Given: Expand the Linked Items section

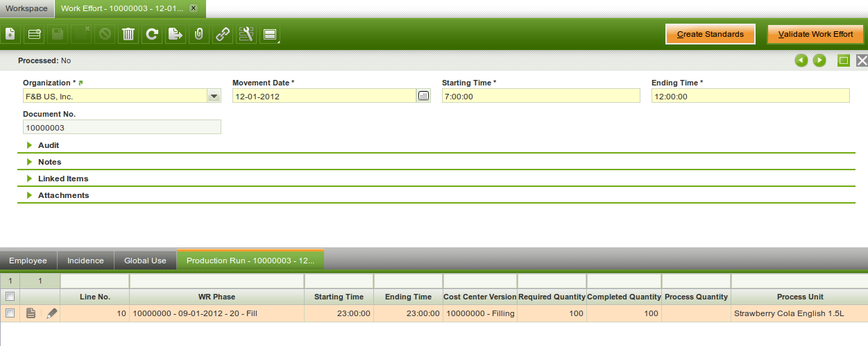Looking at the screenshot, I should coord(62,179).
